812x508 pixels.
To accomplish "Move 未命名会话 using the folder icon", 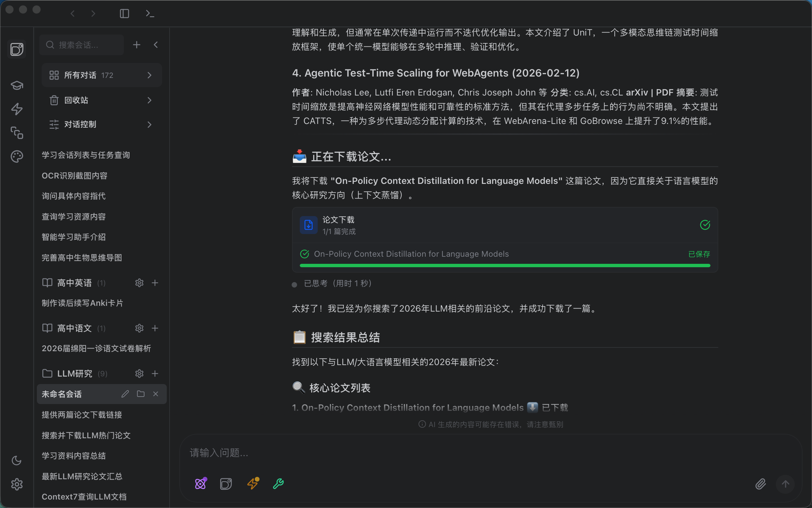I will coord(141,394).
